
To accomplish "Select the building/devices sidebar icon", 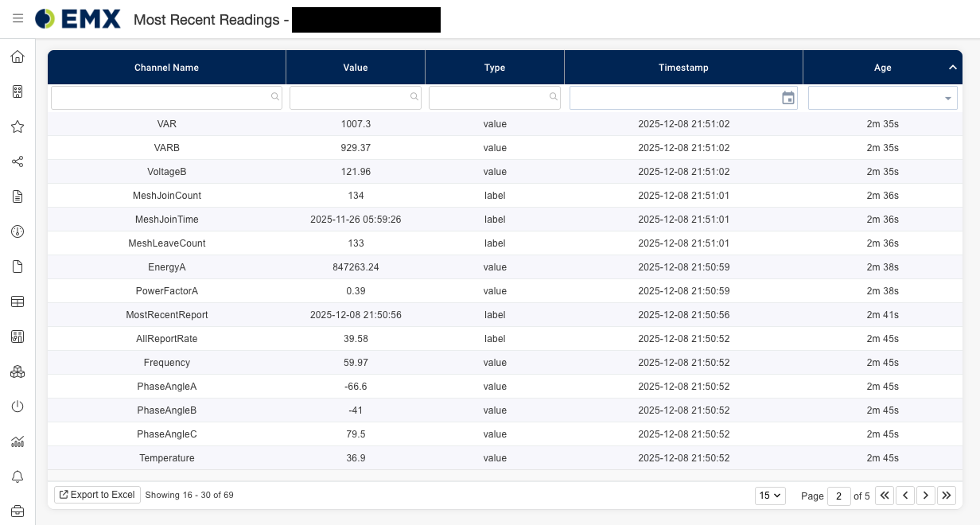I will pos(17,91).
